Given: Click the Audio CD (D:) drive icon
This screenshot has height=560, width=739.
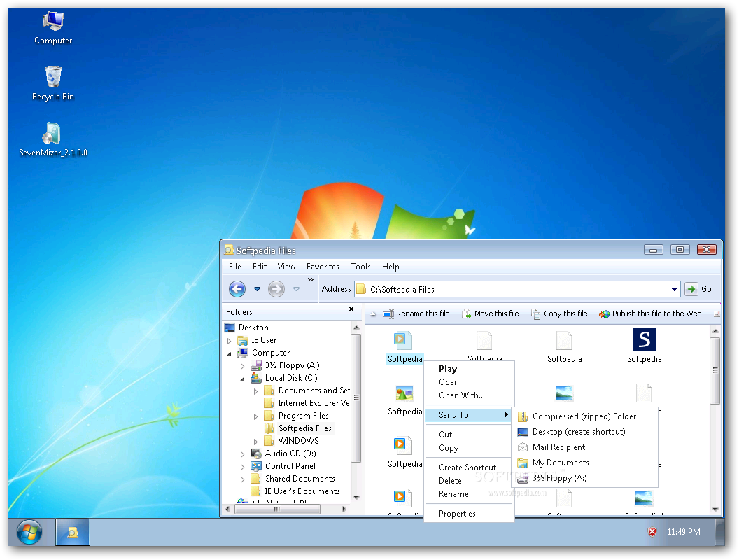Looking at the screenshot, I should 256,454.
